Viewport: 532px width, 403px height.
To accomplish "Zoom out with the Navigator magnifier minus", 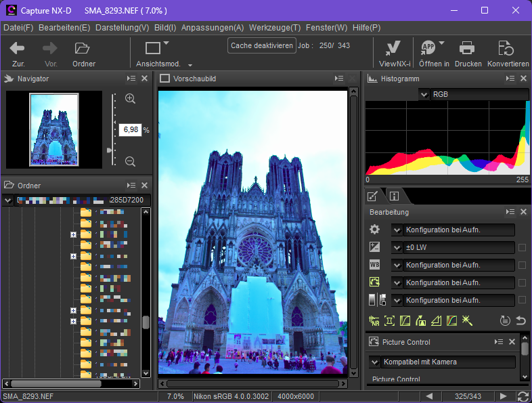I will 130,161.
